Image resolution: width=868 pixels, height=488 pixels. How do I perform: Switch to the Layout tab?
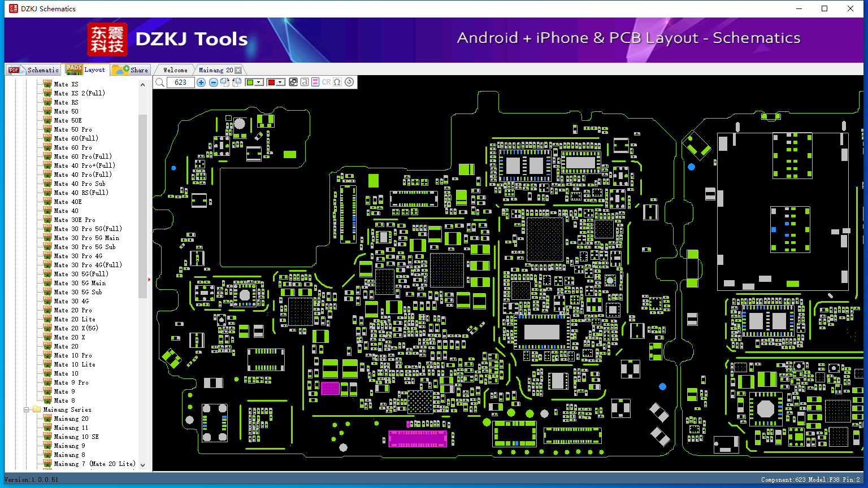[x=86, y=69]
